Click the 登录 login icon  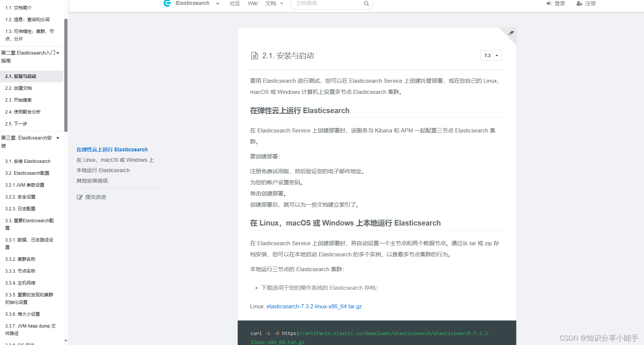click(549, 3)
